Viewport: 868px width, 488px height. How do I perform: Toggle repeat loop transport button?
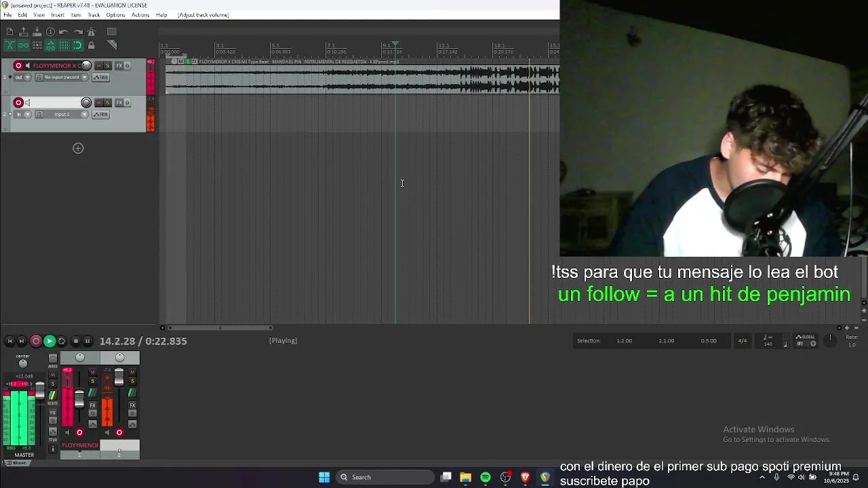coord(62,342)
